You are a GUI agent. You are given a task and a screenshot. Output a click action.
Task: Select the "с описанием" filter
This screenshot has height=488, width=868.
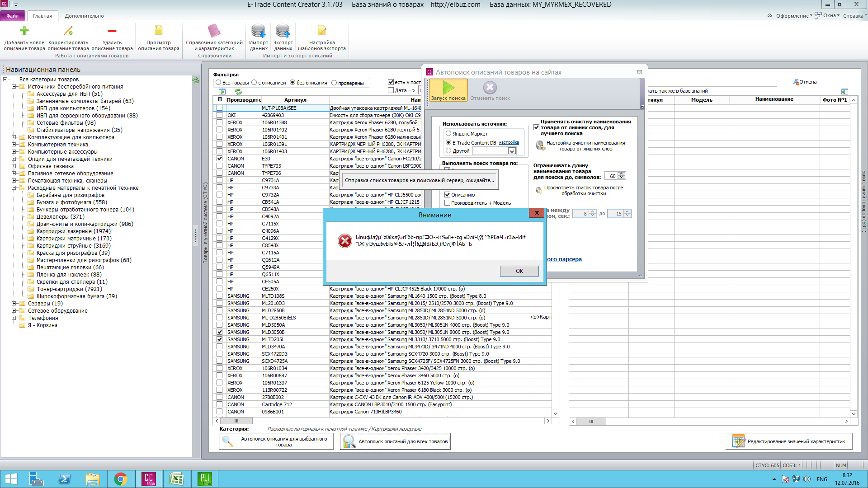254,83
